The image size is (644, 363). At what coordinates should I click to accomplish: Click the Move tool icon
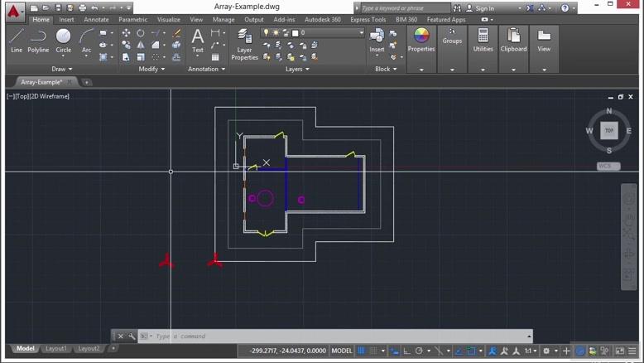coord(126,33)
